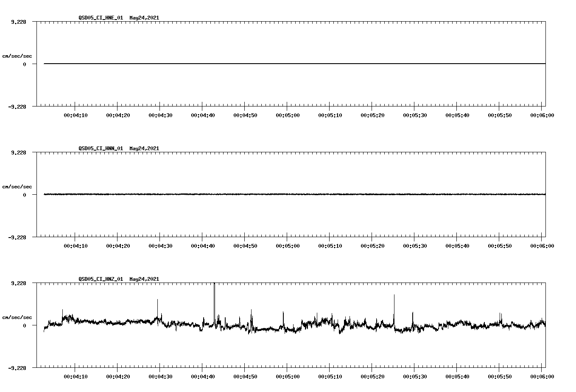Click the 00:05:00 tick label on the HNN axis
Screen dimensions: 576x392
click(x=288, y=245)
